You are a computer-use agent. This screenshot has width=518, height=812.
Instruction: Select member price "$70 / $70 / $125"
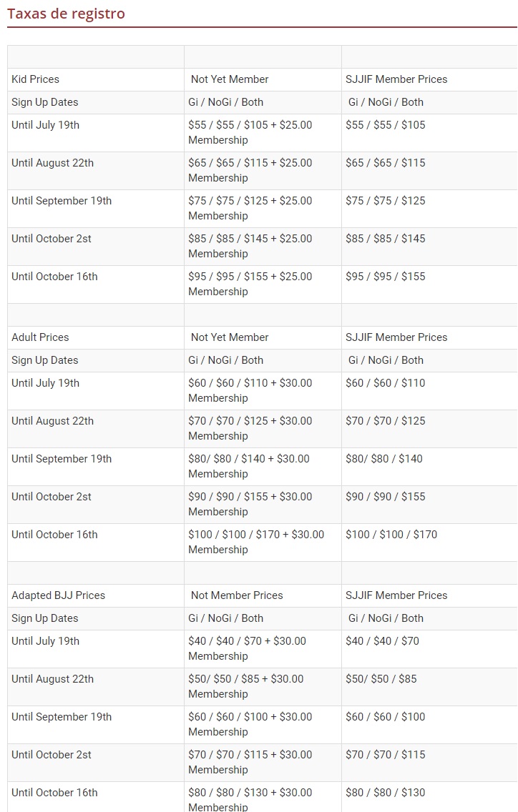coord(386,421)
